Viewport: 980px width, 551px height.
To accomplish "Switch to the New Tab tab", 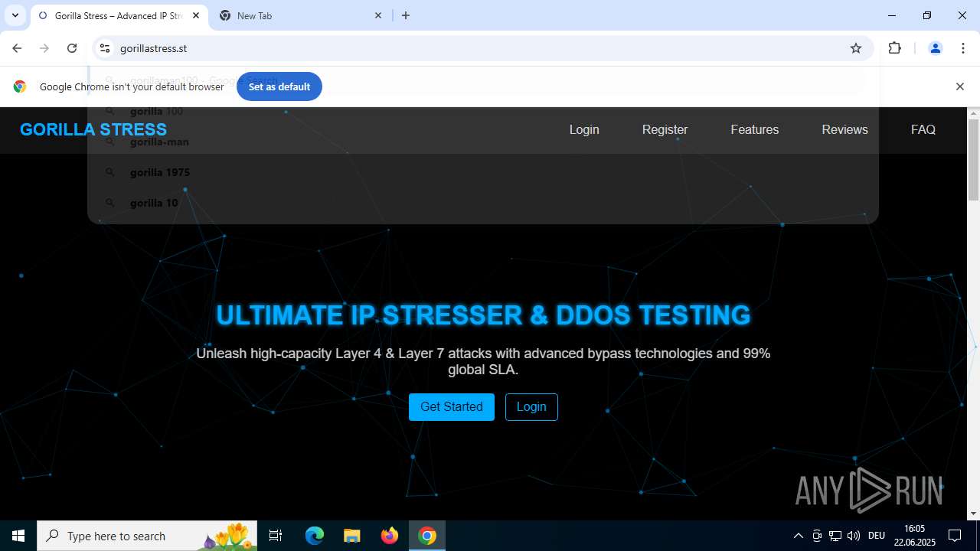I will 299,15.
